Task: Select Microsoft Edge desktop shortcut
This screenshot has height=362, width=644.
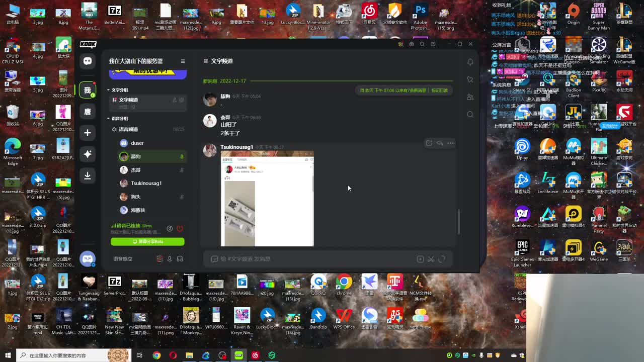Action: [x=13, y=152]
